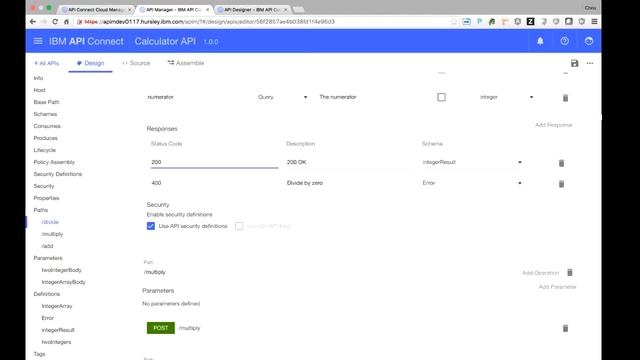This screenshot has height=360, width=640.
Task: Open the numerator Located In Query dropdown
Action: [282, 97]
